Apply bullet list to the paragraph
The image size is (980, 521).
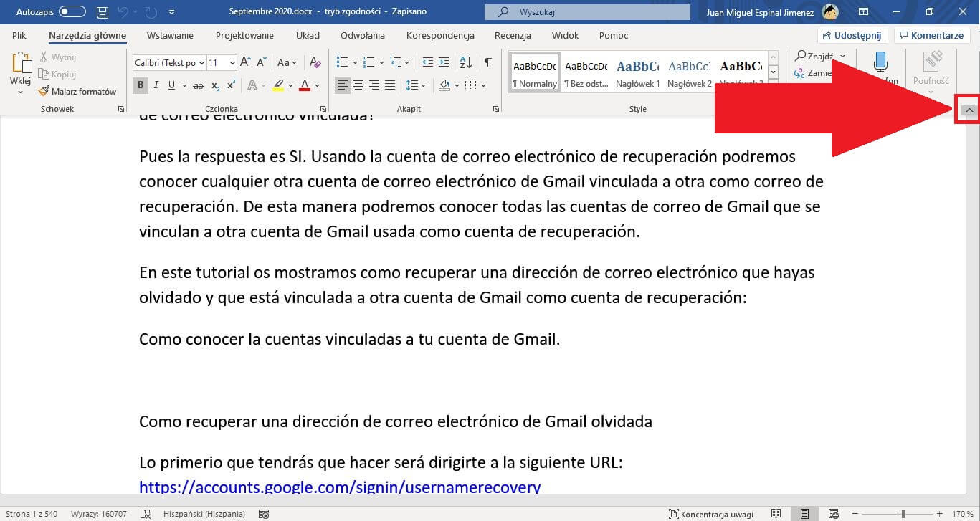[x=343, y=62]
